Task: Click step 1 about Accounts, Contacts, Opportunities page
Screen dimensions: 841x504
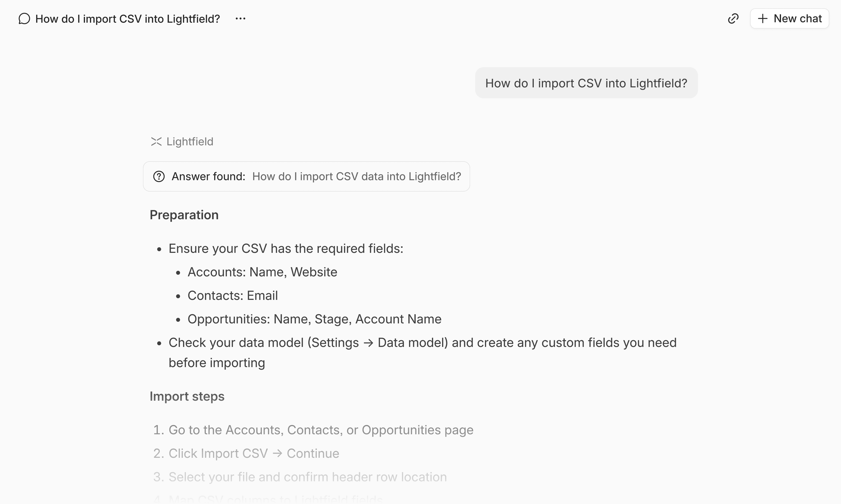Action: [320, 430]
